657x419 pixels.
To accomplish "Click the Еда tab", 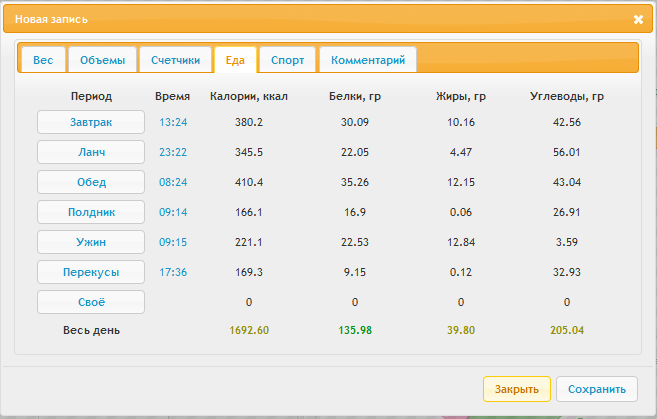I will coord(235,60).
